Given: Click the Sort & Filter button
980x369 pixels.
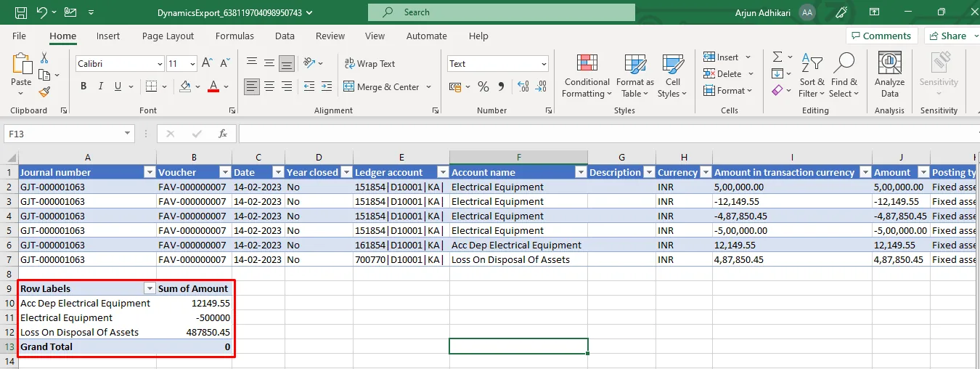Looking at the screenshot, I should coord(812,76).
